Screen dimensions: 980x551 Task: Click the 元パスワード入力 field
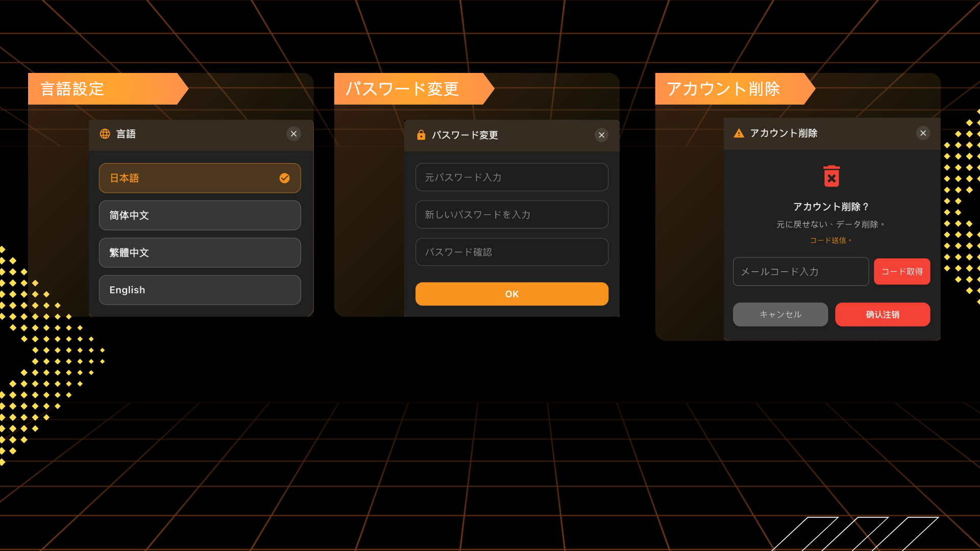point(511,177)
